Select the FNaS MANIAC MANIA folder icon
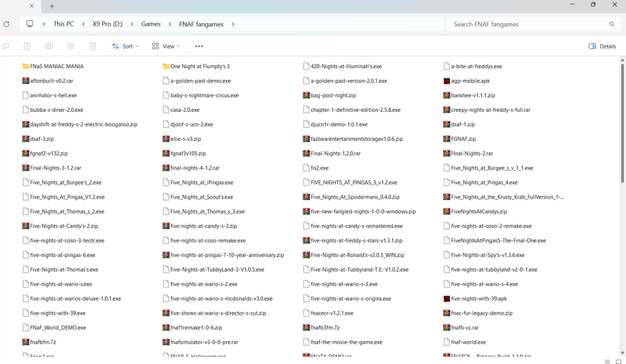This screenshot has height=364, width=626. (x=26, y=66)
